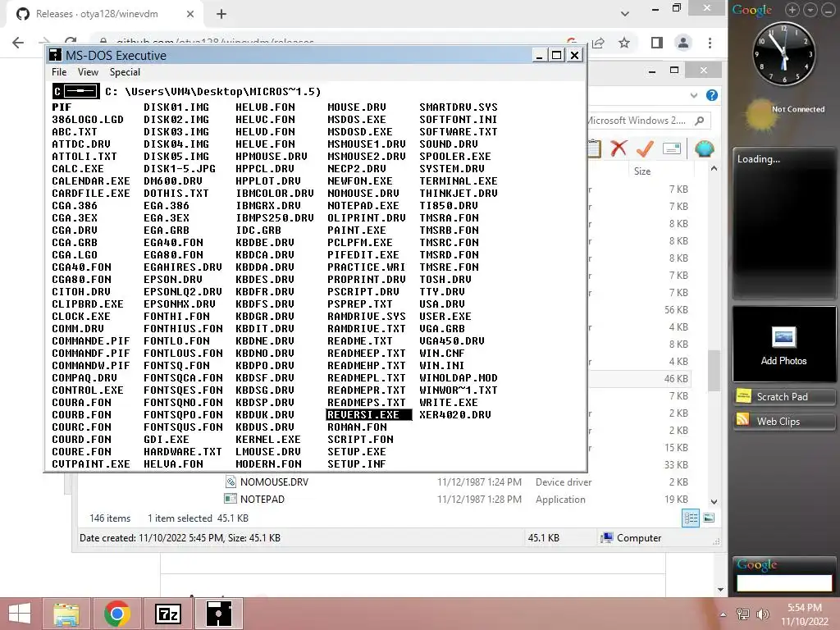Click the rename icon in Explorer toolbar
The image size is (840, 630).
click(671, 148)
